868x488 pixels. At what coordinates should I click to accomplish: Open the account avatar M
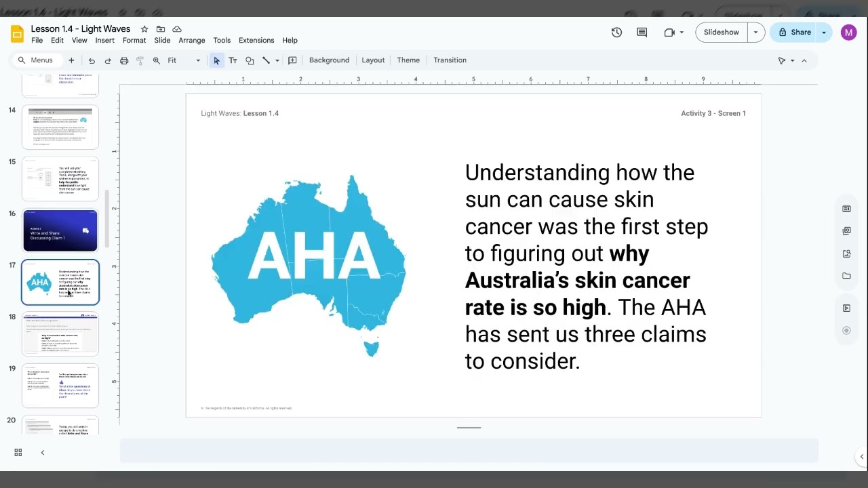(x=848, y=33)
